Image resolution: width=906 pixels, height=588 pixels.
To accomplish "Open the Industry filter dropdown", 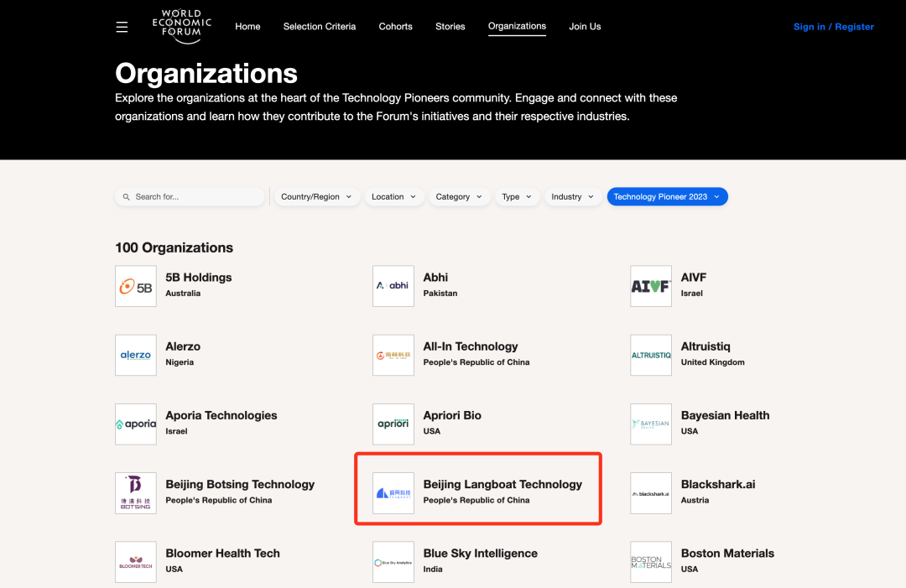I will click(x=573, y=197).
